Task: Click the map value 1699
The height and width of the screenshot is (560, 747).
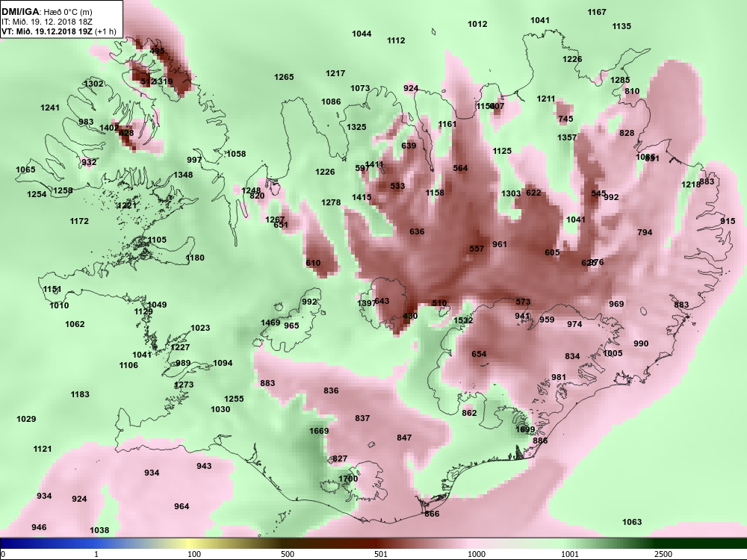Action: click(x=525, y=429)
